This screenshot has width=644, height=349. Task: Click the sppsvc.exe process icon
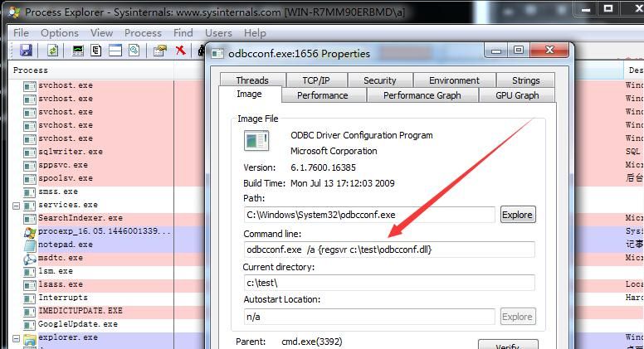click(x=30, y=166)
